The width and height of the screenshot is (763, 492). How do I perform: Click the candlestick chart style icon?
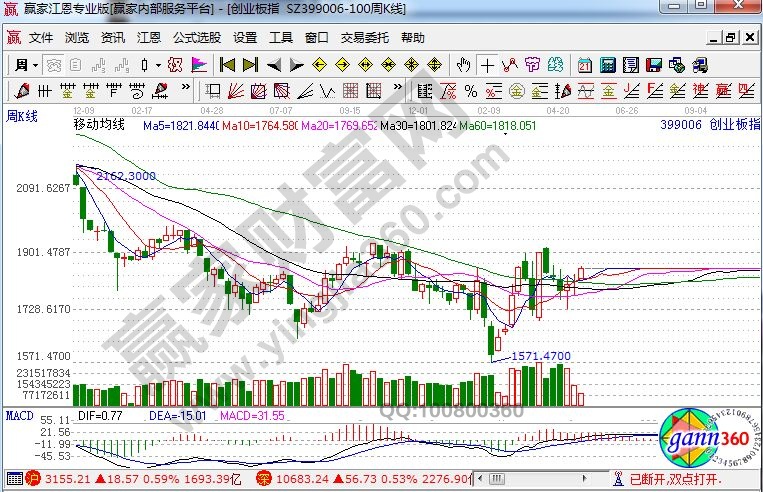[145, 65]
